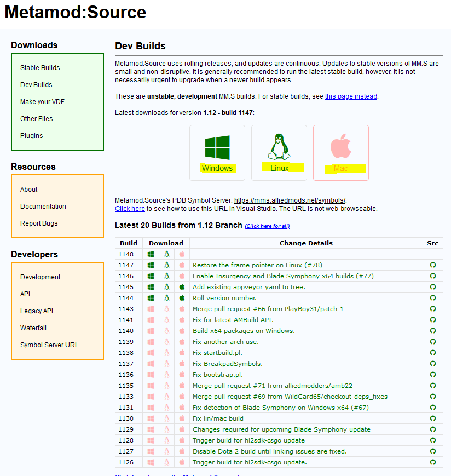The image size is (451, 476).
Task: Get the Windows download of build 1147
Action: [x=151, y=265]
